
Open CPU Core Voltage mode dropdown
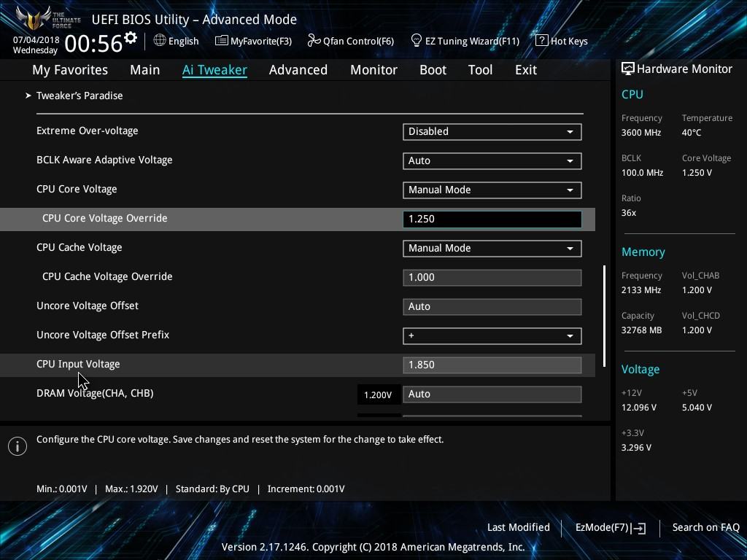pos(492,190)
